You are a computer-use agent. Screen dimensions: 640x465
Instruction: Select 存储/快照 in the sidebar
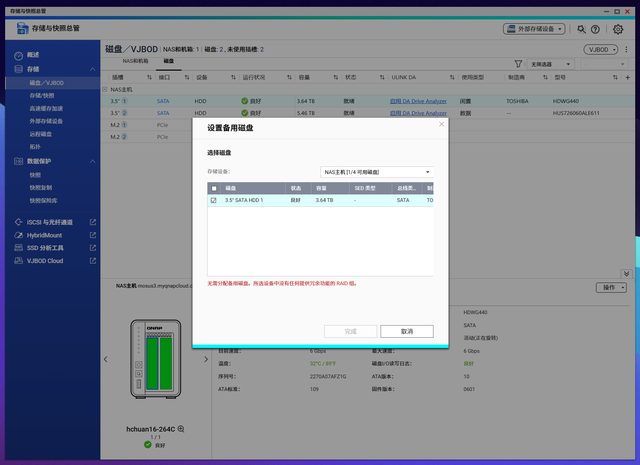point(43,94)
